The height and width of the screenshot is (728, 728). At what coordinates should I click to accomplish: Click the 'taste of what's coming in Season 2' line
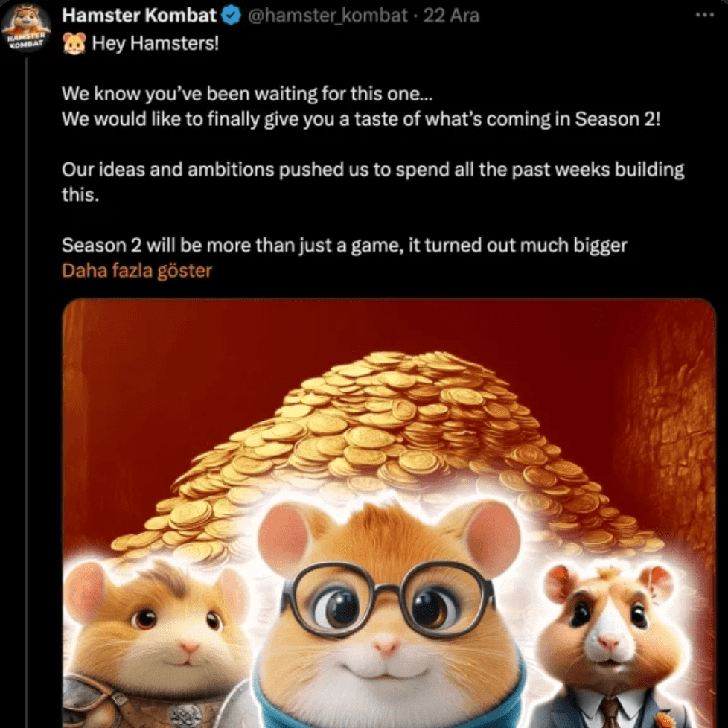[361, 119]
